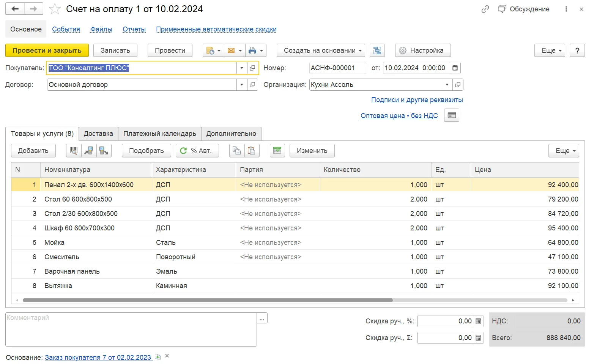Select the Мойка row in the table
The height and width of the screenshot is (364, 594).
[x=295, y=243]
